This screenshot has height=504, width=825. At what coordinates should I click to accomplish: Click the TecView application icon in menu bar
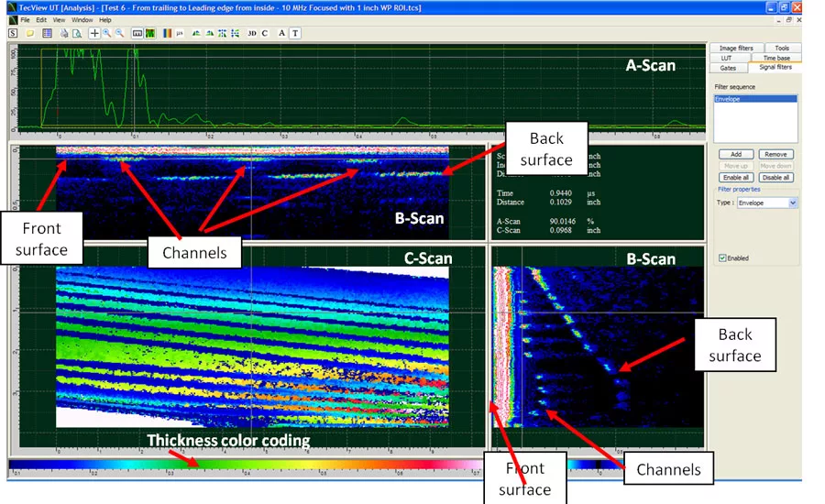pos(13,20)
